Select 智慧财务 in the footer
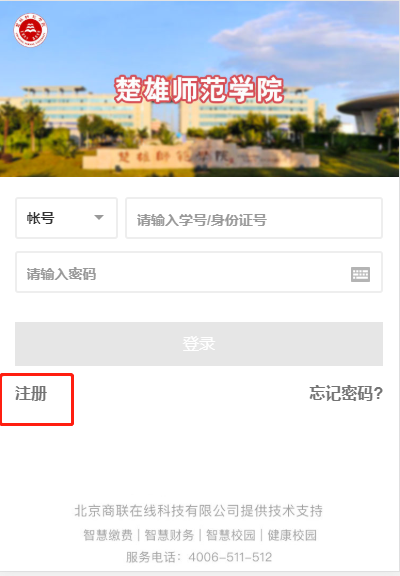Image resolution: width=400 pixels, height=576 pixels. (169, 535)
